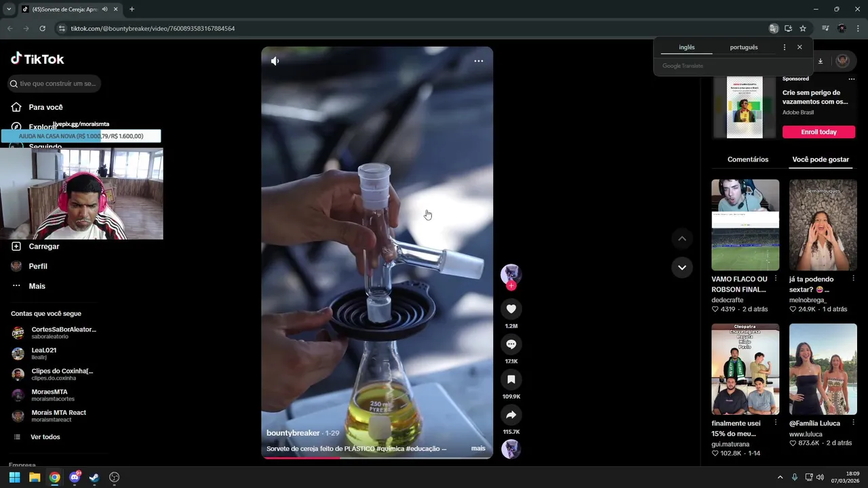Seek using video progress bar
The height and width of the screenshot is (488, 868).
coord(377,457)
